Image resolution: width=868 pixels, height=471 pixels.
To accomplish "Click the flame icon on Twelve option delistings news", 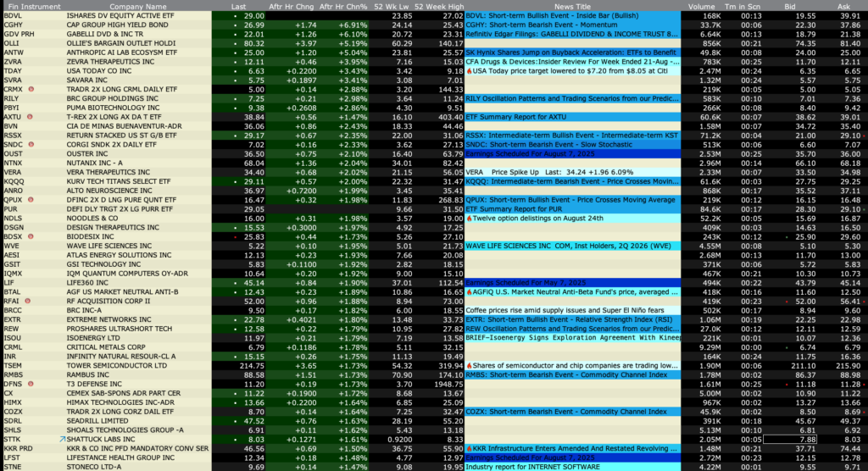I will point(469,218).
